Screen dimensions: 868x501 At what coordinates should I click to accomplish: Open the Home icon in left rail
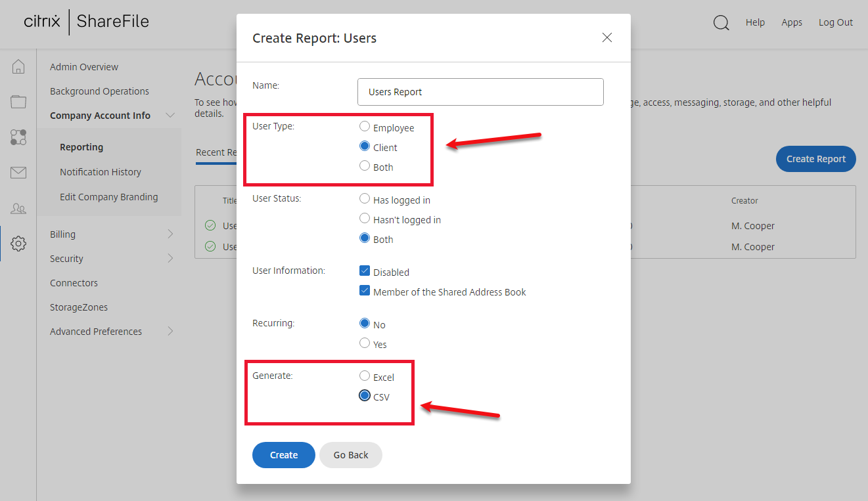point(18,66)
